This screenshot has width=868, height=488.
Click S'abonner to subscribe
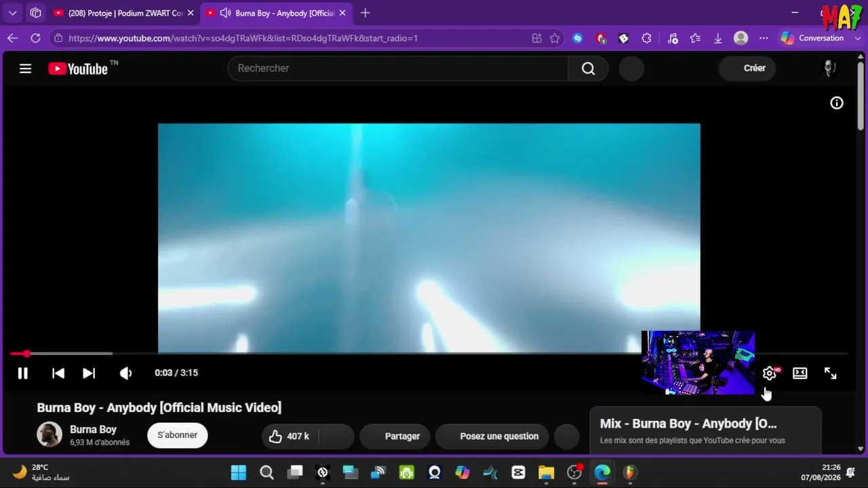[x=178, y=435]
